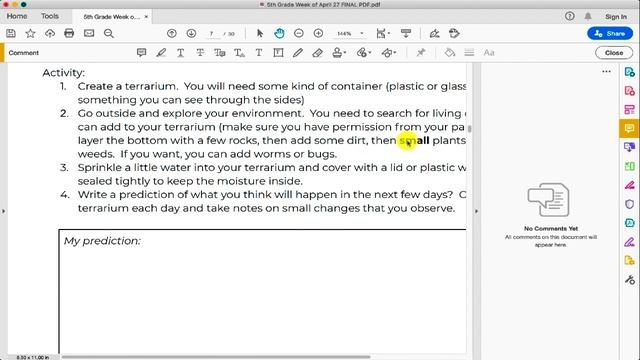Image resolution: width=640 pixels, height=360 pixels.
Task: Add a sticky note comment
Action: [141, 53]
